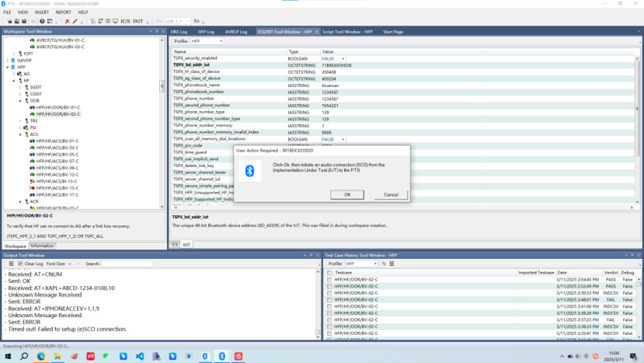Viewport: 644px width, 363px height.
Task: Switch to the Information bottom tab
Action: pyautogui.click(x=42, y=246)
